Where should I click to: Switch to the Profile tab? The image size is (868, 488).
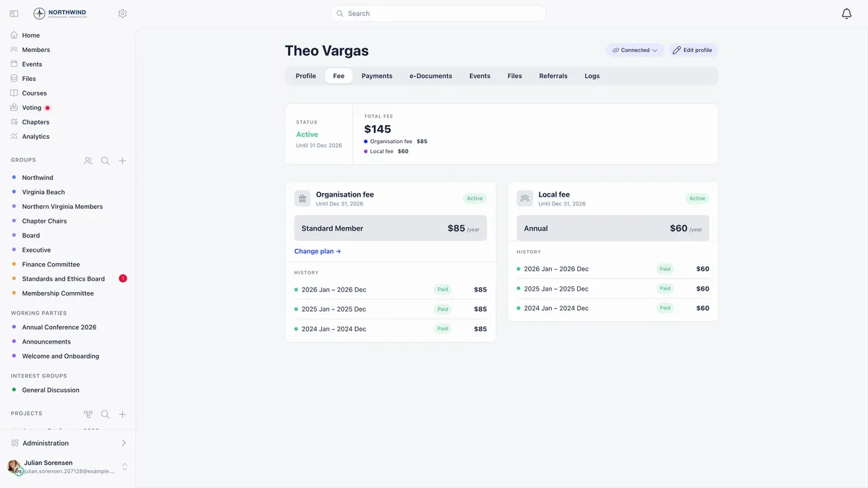tap(306, 76)
